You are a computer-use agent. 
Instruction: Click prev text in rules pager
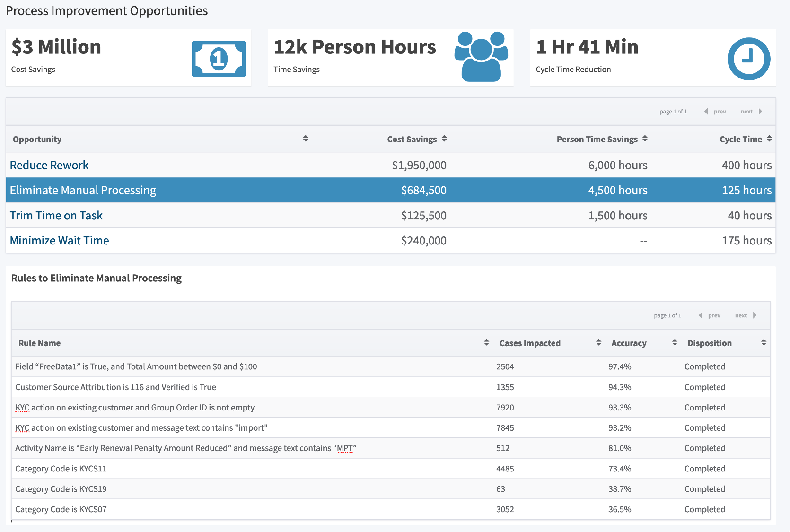[x=714, y=315]
